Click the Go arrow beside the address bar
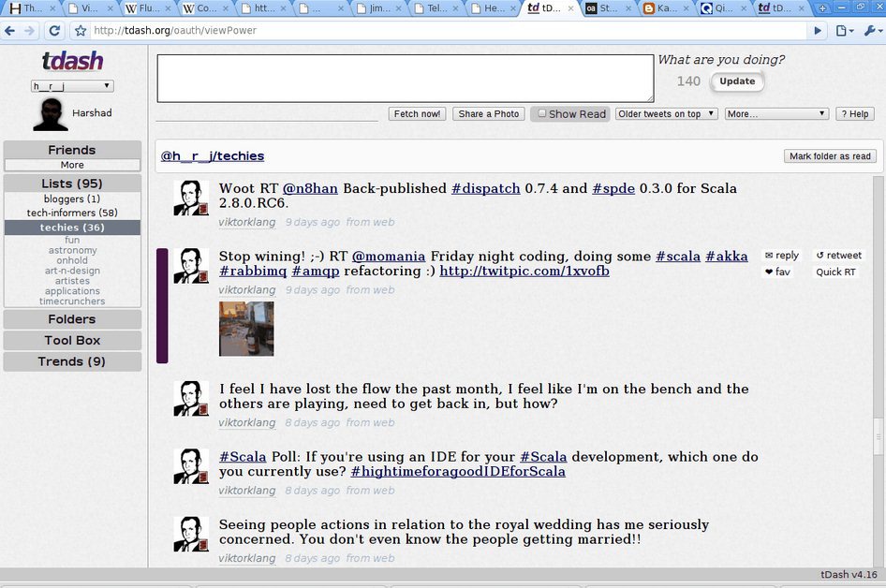The width and height of the screenshot is (886, 588). (818, 31)
